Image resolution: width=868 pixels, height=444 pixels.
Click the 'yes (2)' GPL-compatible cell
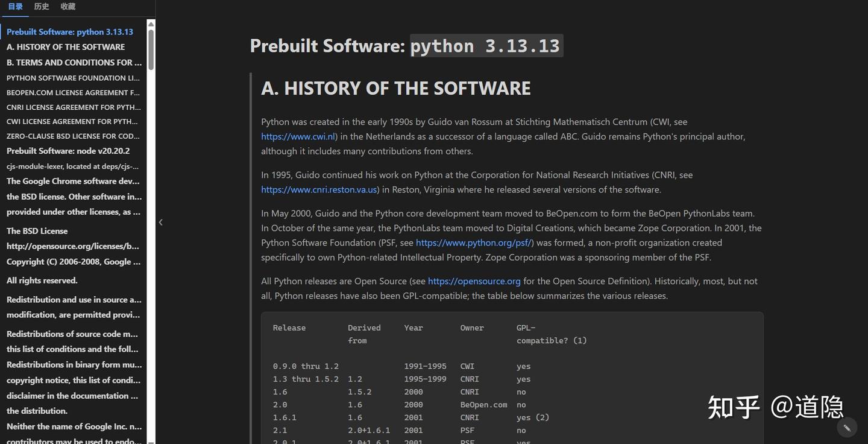point(533,417)
